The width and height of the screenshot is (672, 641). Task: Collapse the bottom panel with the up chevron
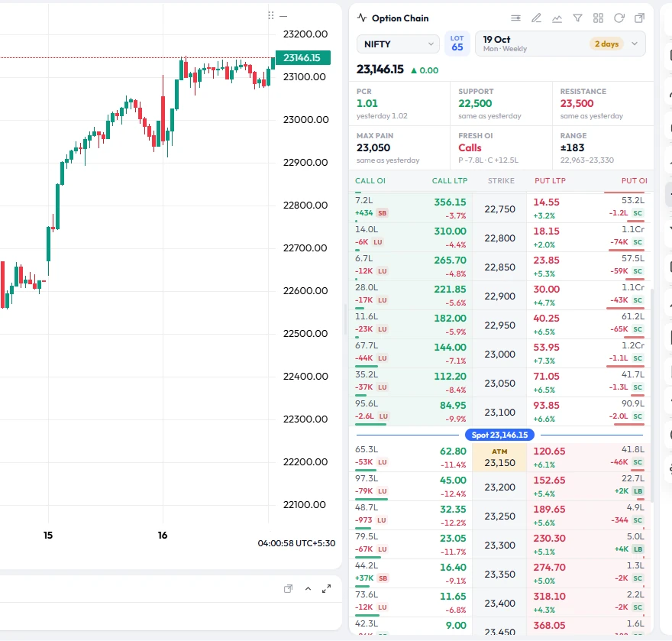[x=308, y=589]
